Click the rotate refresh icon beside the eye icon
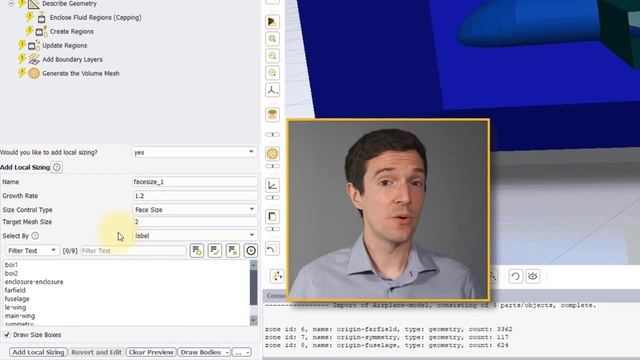Image resolution: width=640 pixels, height=360 pixels. (516, 276)
